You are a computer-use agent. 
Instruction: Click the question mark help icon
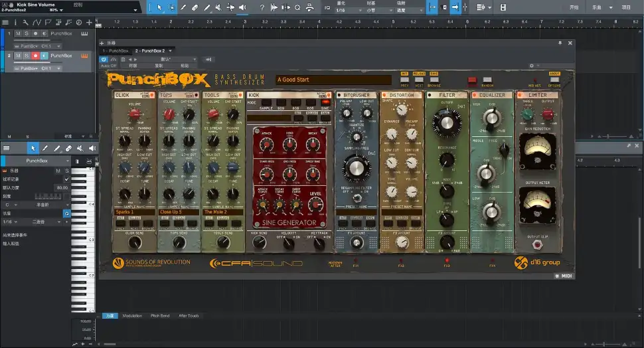coord(262,7)
